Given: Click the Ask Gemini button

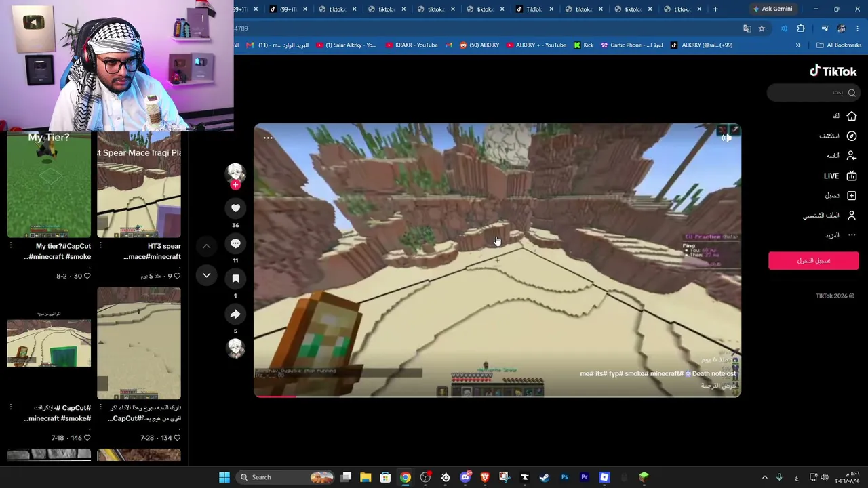Looking at the screenshot, I should (x=772, y=9).
